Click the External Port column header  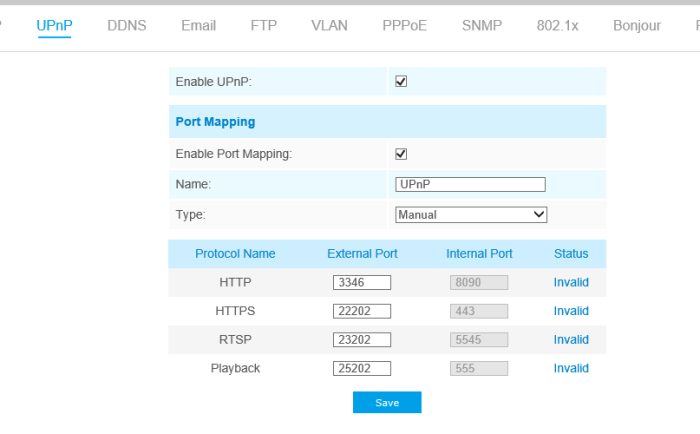pyautogui.click(x=362, y=254)
